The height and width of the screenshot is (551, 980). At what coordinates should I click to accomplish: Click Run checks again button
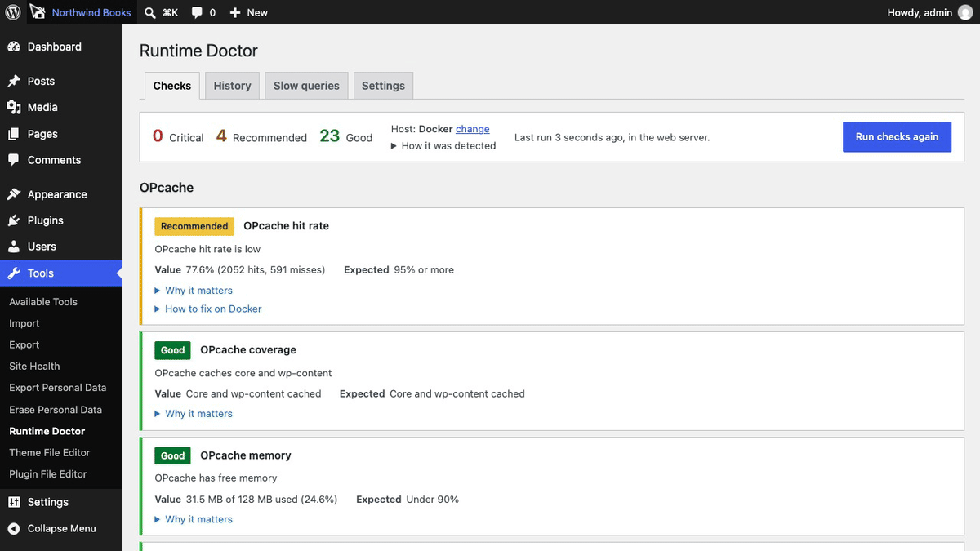pyautogui.click(x=897, y=136)
